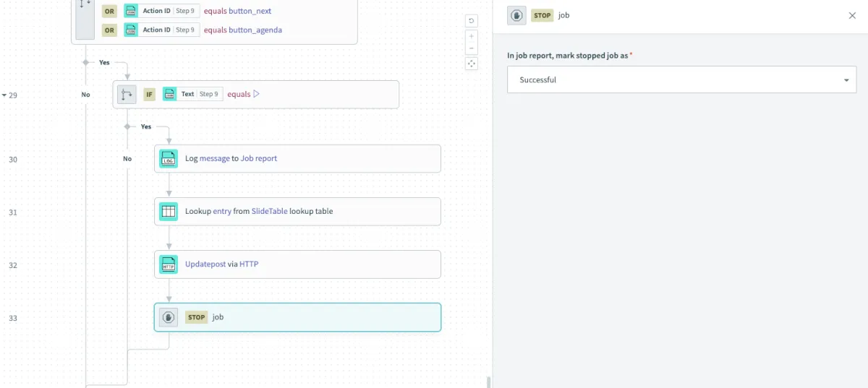Click the Yes branch label under step 29
This screenshot has height=388, width=868.
tap(146, 126)
